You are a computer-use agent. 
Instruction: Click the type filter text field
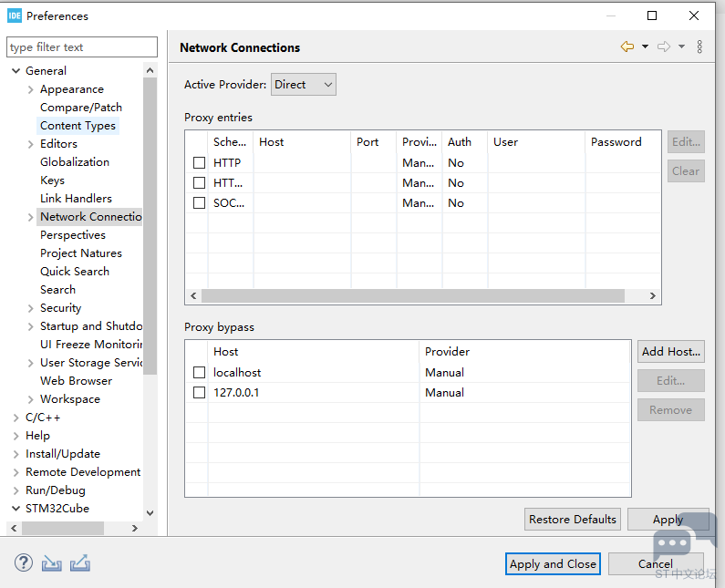pos(82,47)
